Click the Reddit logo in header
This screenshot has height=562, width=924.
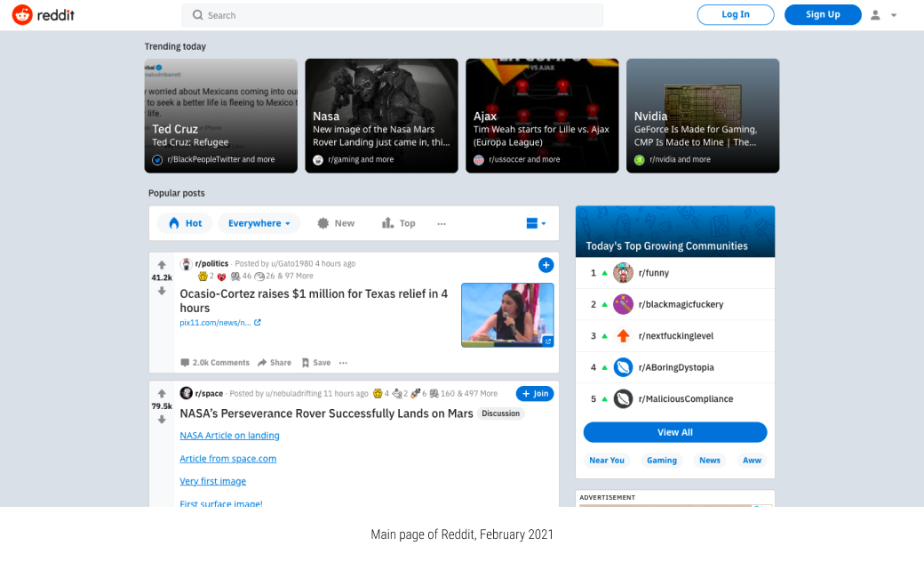coord(44,15)
